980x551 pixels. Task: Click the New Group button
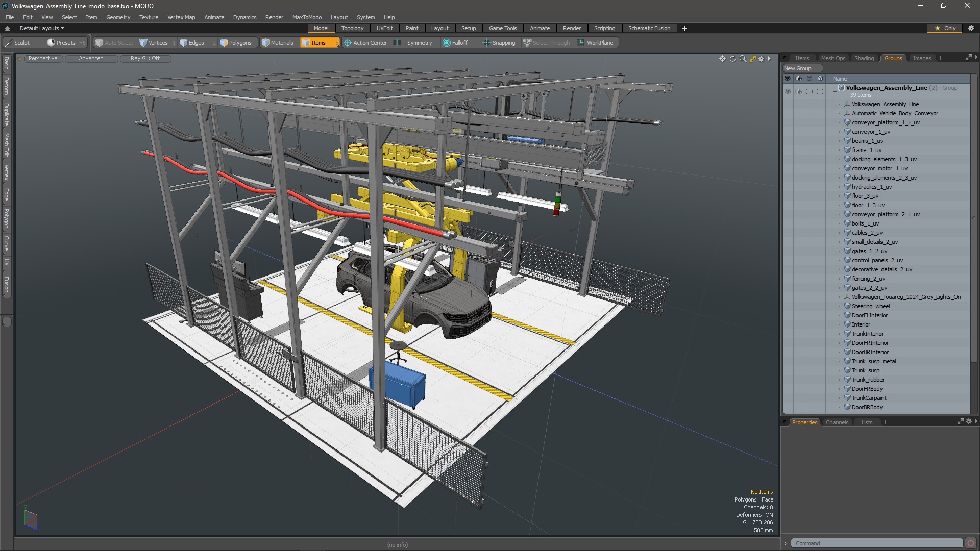(802, 68)
